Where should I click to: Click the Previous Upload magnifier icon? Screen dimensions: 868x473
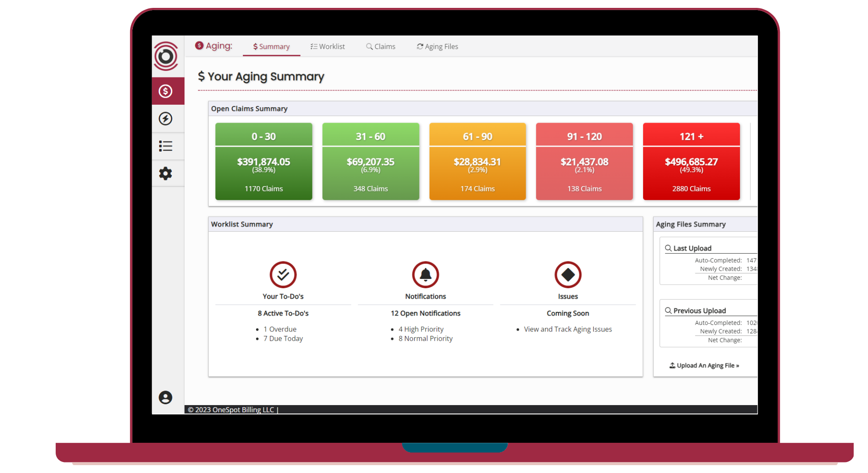coord(668,311)
